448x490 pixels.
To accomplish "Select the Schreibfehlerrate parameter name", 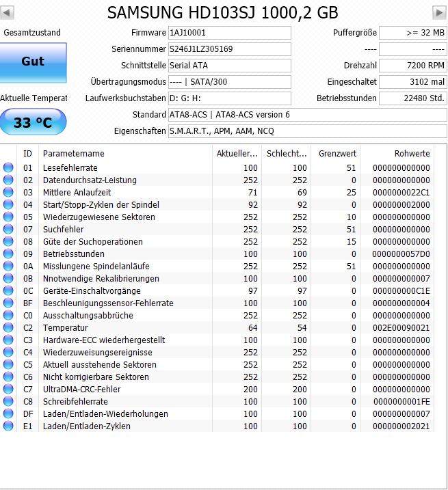I will 75,401.
